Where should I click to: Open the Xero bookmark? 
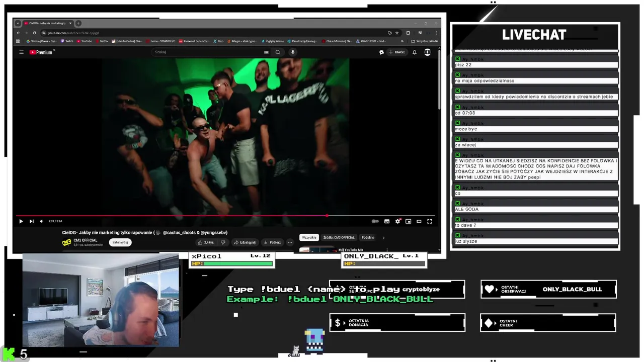218,41
